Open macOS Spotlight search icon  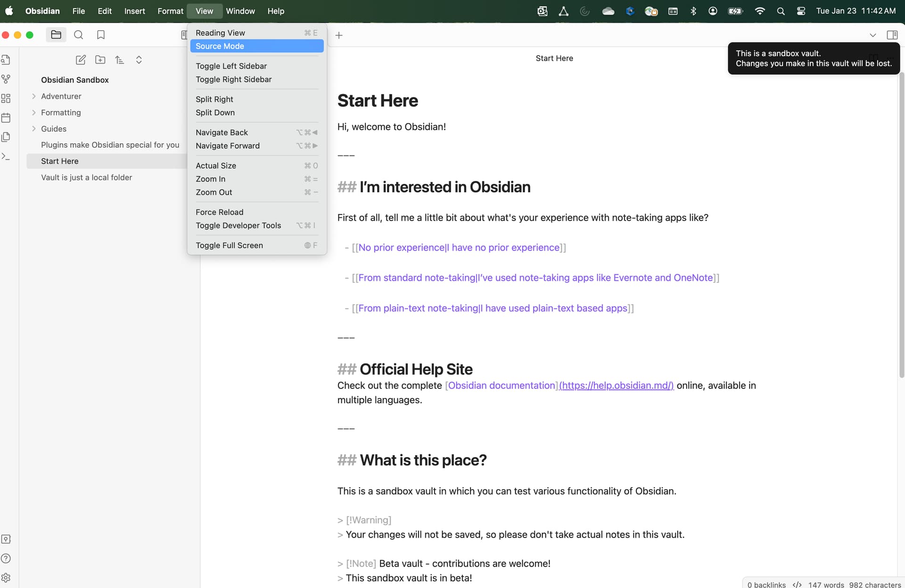tap(781, 11)
